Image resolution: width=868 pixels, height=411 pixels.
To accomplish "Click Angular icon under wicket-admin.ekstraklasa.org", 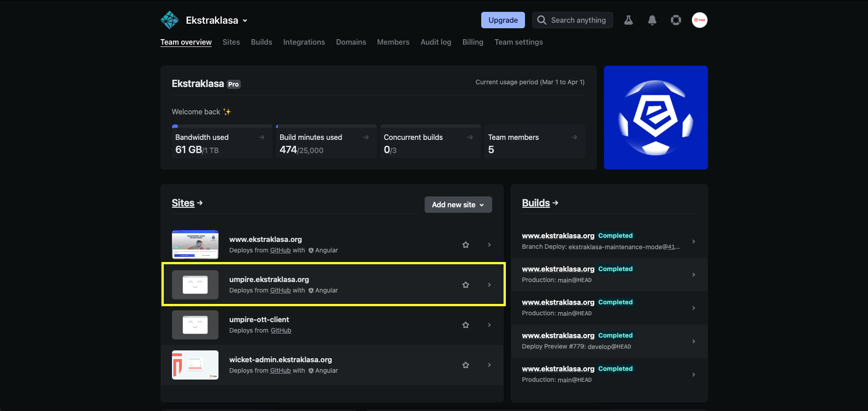I will [311, 371].
